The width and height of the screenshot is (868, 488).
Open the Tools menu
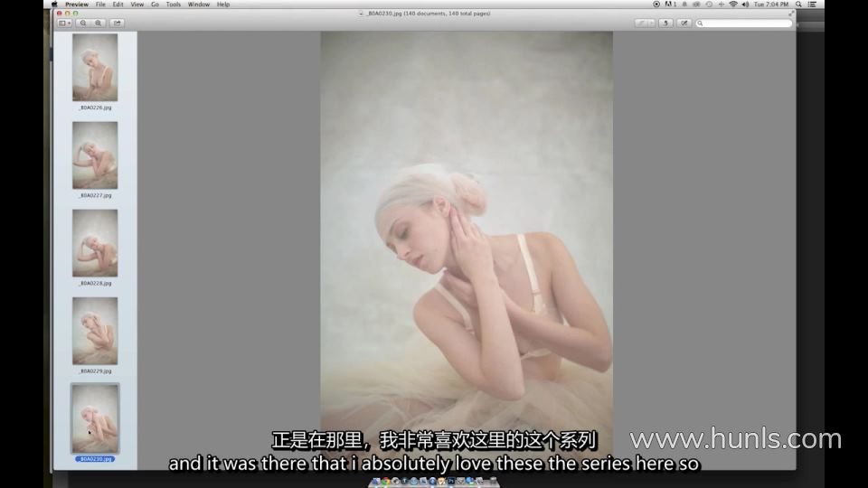click(x=173, y=5)
